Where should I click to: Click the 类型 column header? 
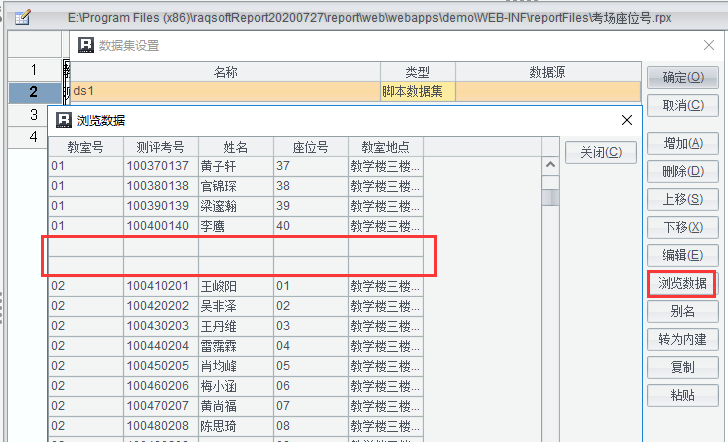(417, 72)
